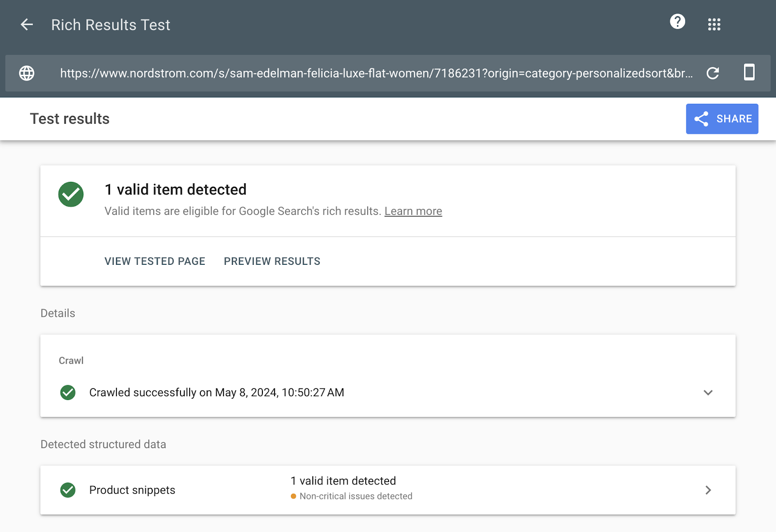The height and width of the screenshot is (532, 776).
Task: Click the Nordstrom URL input field
Action: (376, 73)
